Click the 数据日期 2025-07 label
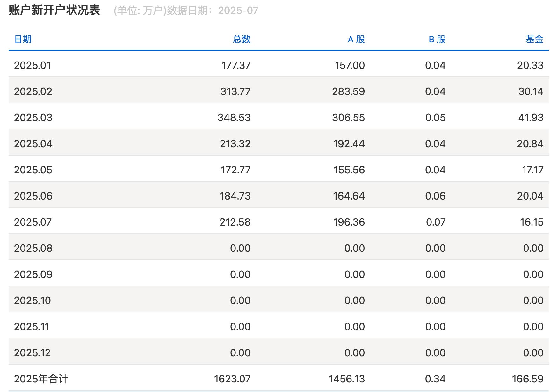The width and height of the screenshot is (550, 392). coord(212,11)
